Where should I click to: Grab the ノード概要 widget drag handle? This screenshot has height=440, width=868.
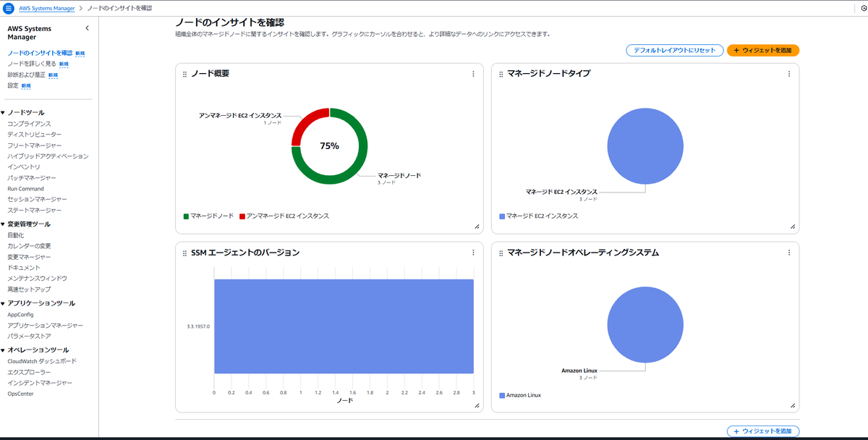pyautogui.click(x=184, y=74)
